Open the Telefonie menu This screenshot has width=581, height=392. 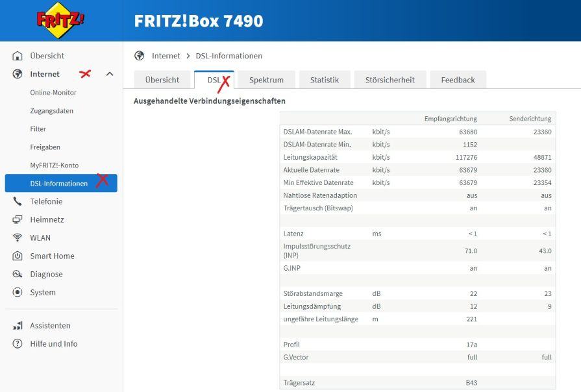[x=46, y=201]
